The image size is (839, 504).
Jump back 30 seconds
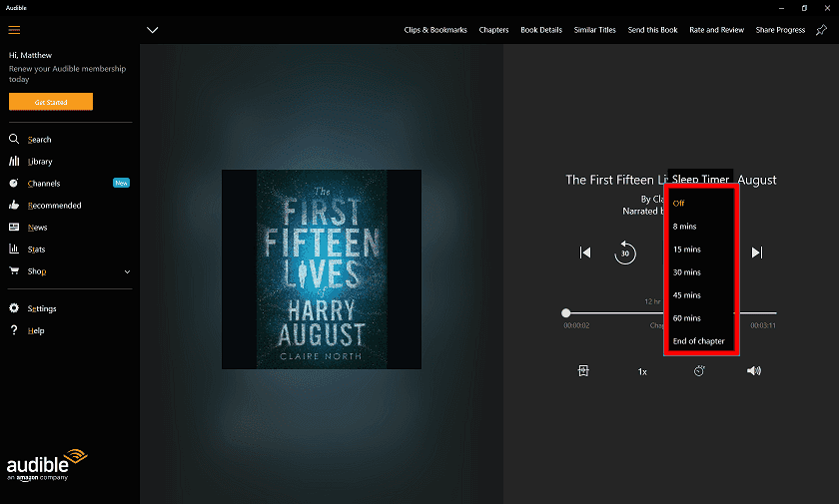tap(625, 252)
